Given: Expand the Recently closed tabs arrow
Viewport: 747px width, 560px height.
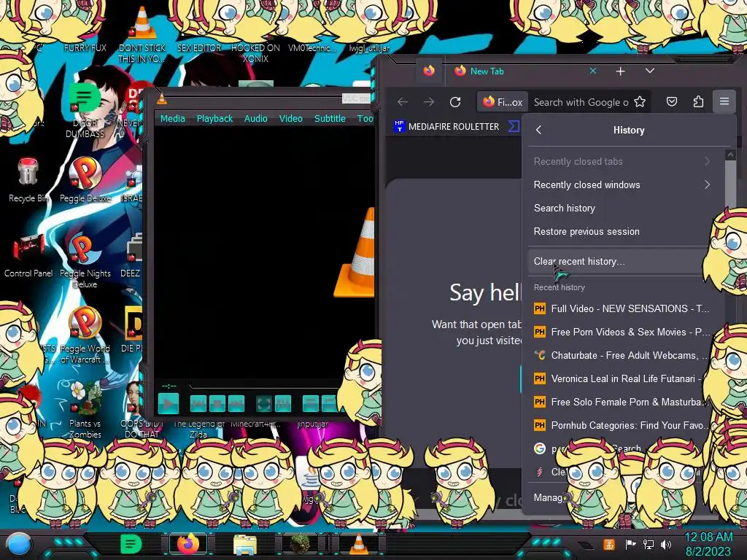Looking at the screenshot, I should (x=707, y=161).
